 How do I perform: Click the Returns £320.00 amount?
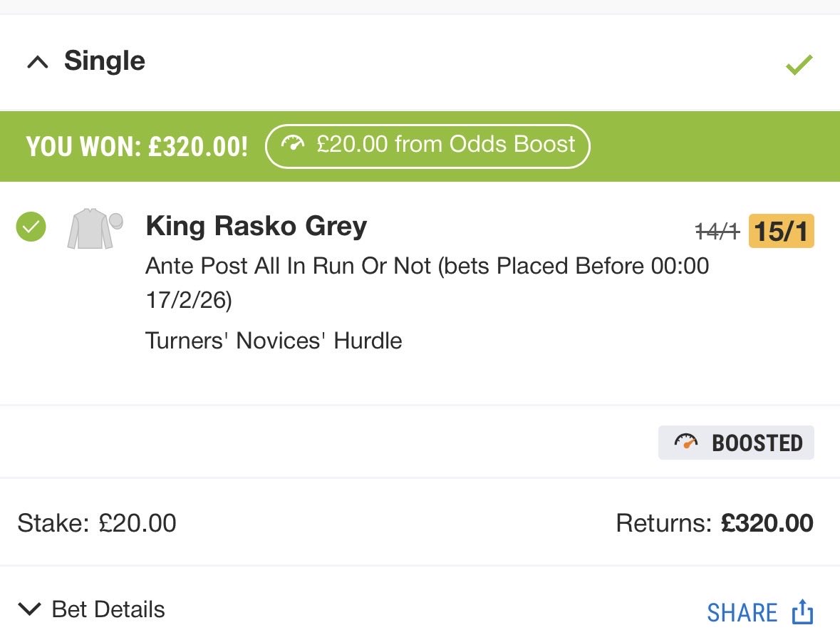click(x=766, y=524)
